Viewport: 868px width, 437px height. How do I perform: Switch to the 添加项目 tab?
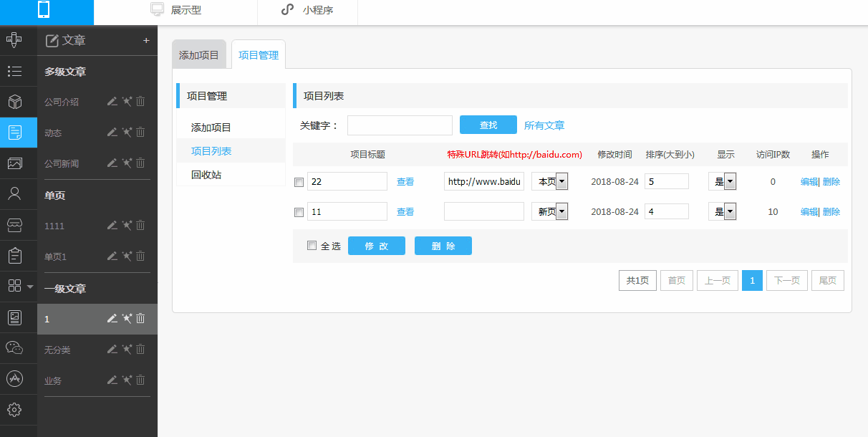click(x=199, y=55)
